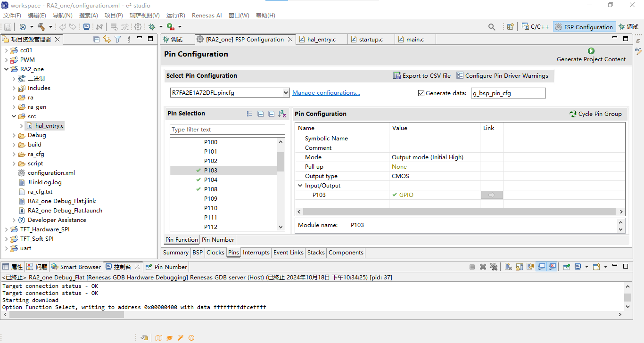Viewport: 644px width, 343px height.
Task: Expand the cc01 project
Action: coord(6,50)
